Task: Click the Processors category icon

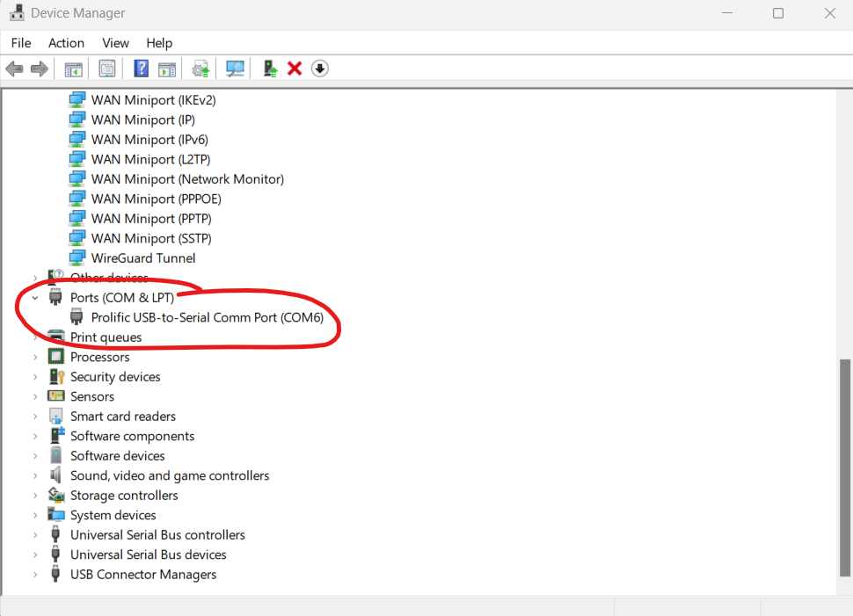Action: [x=56, y=357]
